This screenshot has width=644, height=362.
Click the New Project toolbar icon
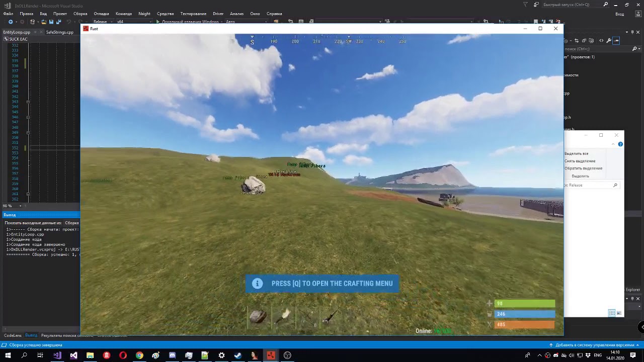click(32, 22)
